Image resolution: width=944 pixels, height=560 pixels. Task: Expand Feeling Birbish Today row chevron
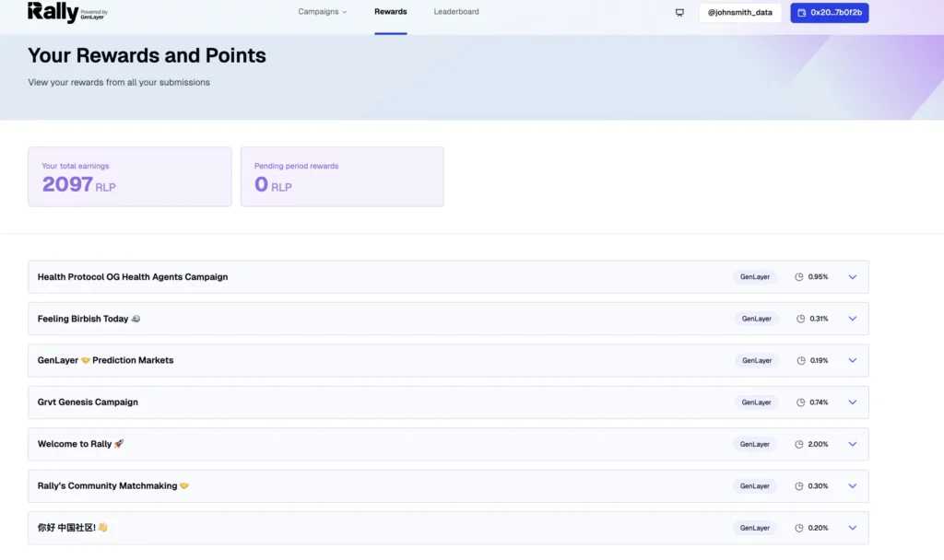852,319
